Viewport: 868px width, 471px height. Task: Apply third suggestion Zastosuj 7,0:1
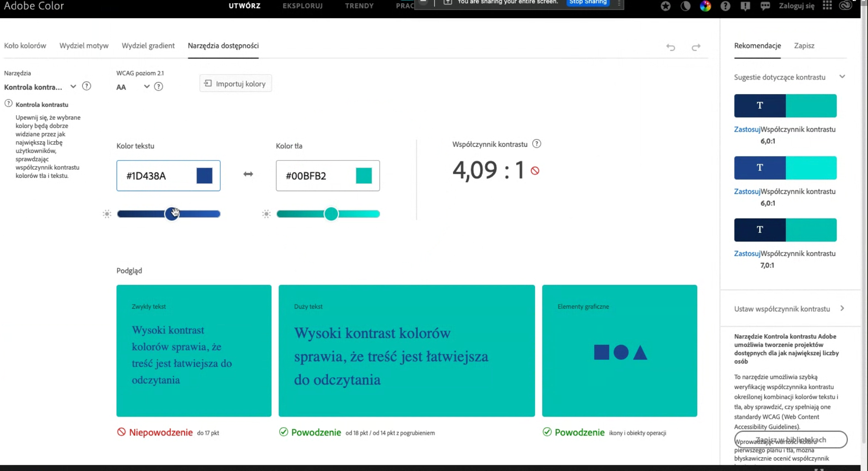coord(747,254)
